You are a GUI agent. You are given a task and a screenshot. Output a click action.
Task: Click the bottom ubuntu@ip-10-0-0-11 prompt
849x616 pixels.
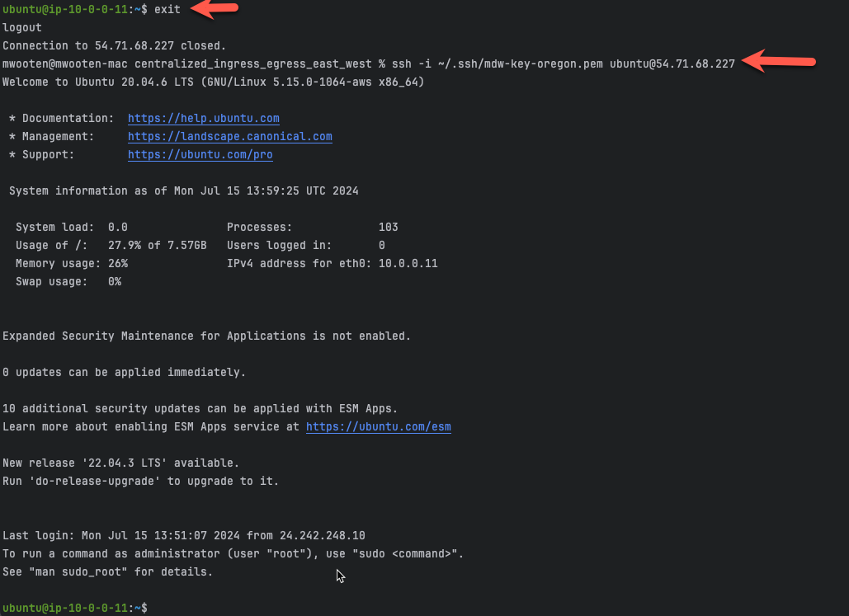[75, 608]
